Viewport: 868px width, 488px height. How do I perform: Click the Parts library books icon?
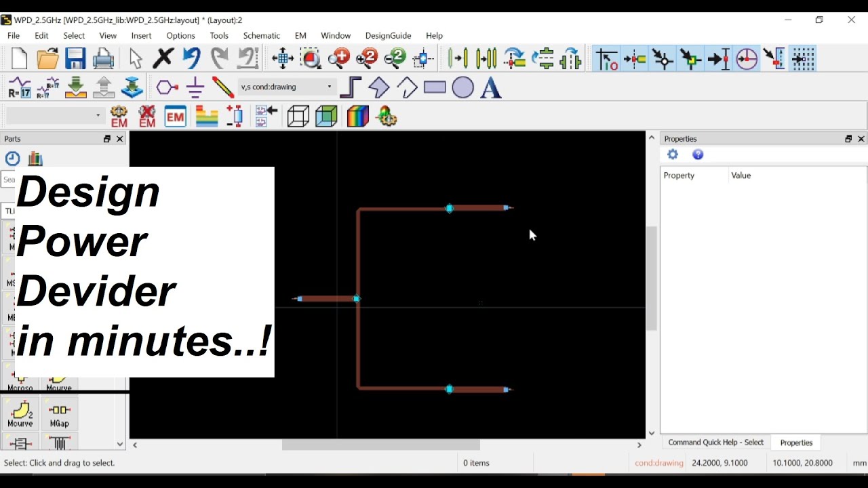[x=35, y=159]
